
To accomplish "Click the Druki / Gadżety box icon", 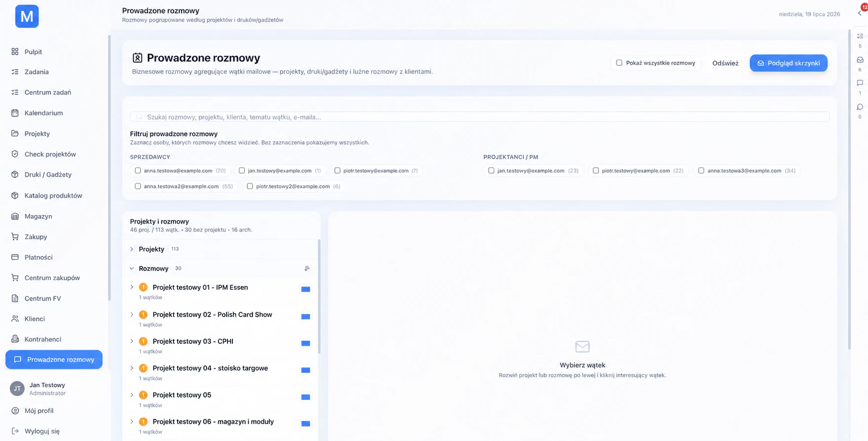I will (15, 175).
